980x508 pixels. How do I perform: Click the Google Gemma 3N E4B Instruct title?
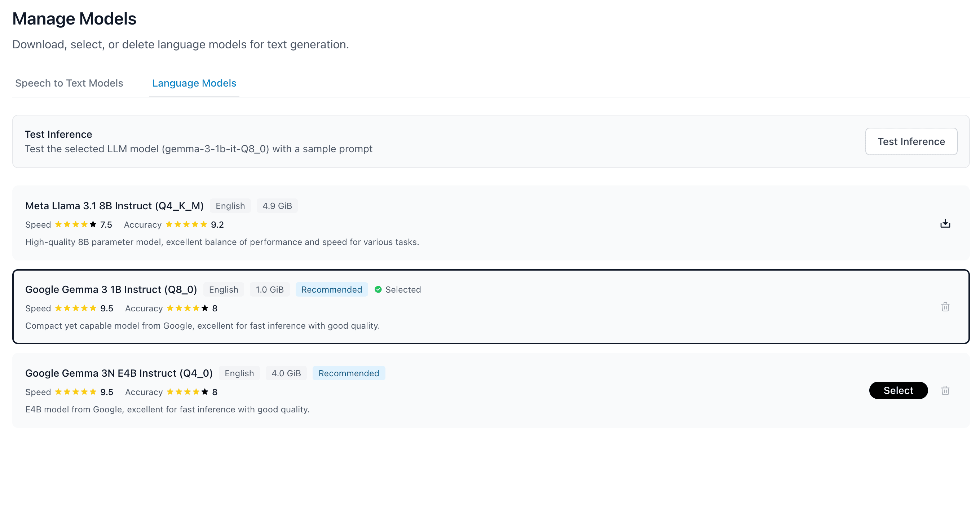click(x=119, y=373)
